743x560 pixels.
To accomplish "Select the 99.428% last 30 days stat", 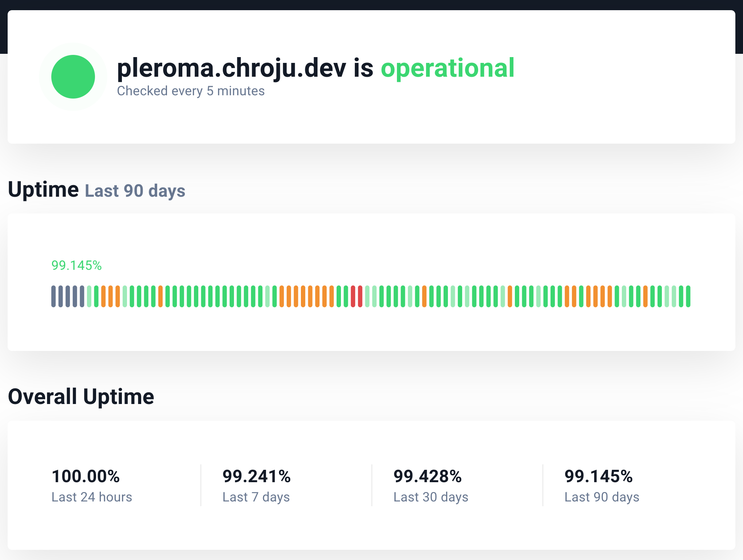I will pyautogui.click(x=428, y=476).
